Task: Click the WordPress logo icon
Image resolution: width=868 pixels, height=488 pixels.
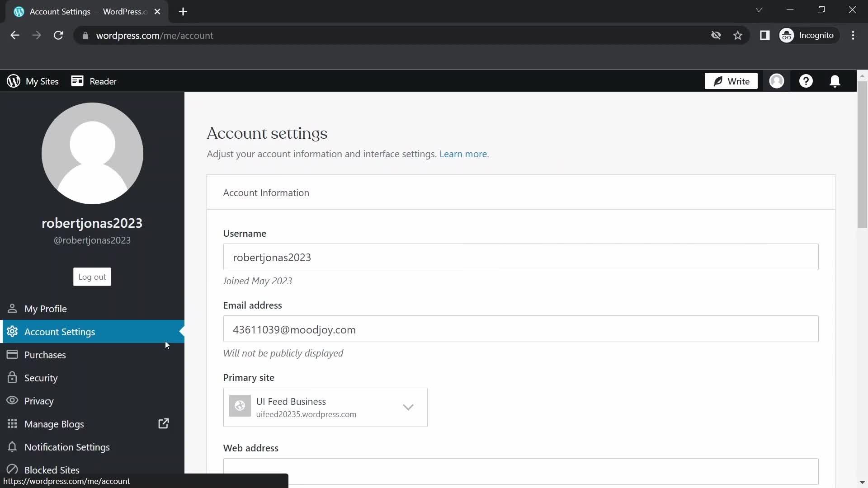Action: (13, 81)
